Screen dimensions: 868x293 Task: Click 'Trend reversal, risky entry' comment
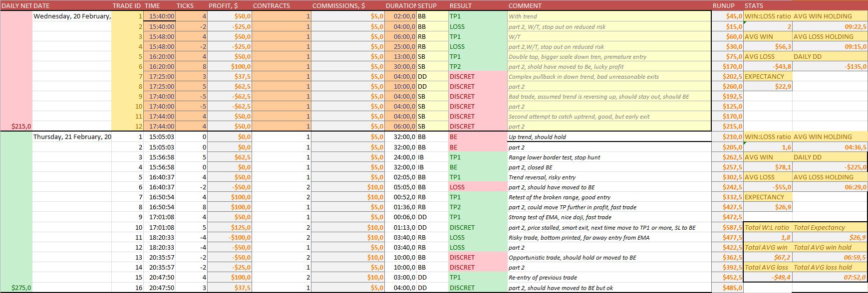[x=609, y=177]
